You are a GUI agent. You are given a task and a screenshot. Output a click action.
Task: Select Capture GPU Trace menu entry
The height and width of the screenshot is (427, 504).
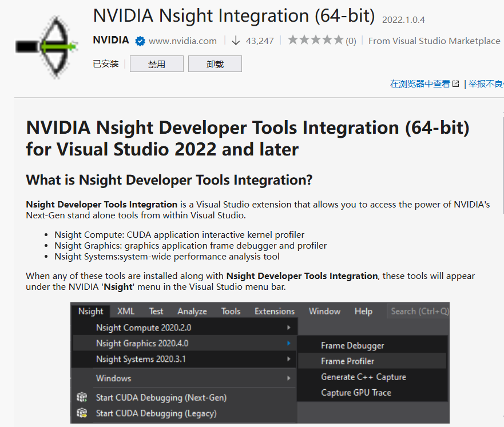[x=356, y=393]
